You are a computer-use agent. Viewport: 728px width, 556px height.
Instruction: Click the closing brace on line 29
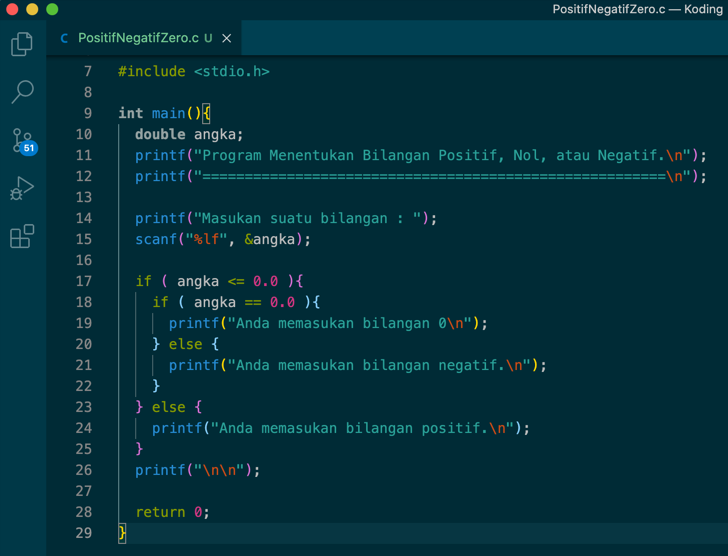coord(122,533)
